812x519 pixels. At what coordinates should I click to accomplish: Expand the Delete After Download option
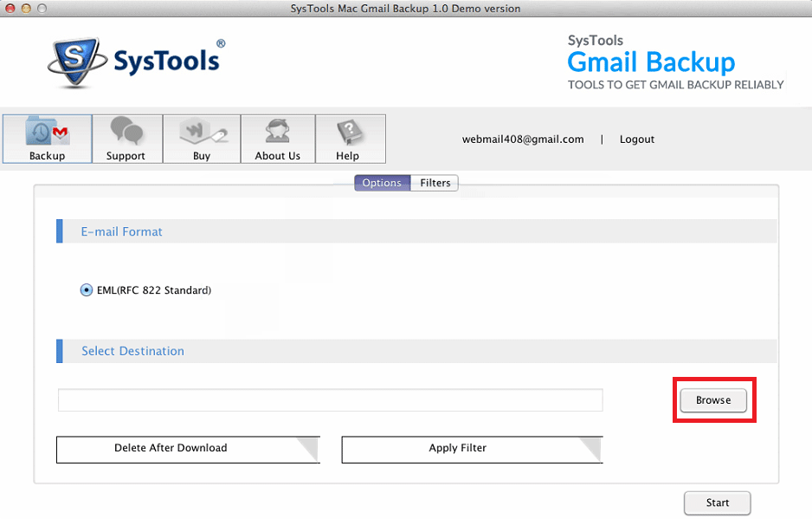tap(188, 449)
